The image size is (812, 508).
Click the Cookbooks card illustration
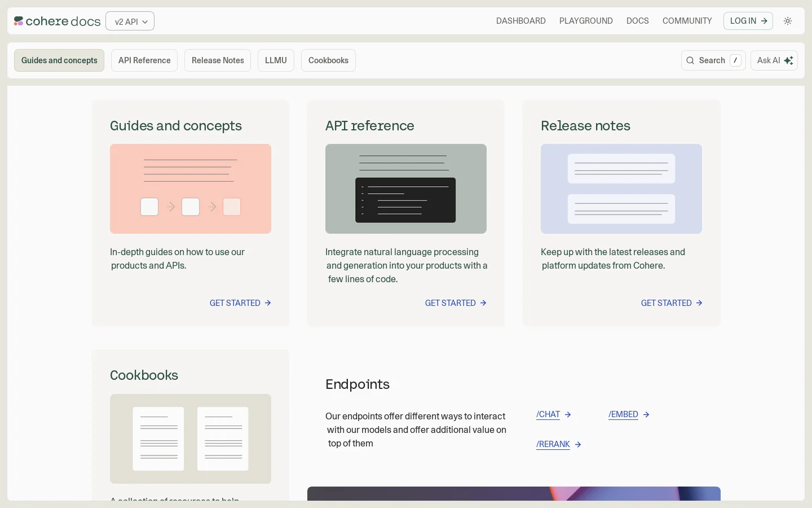(x=191, y=439)
